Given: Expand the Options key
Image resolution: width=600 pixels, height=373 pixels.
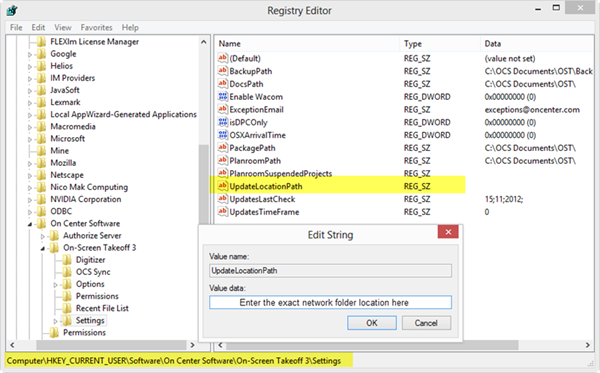Looking at the screenshot, I should (x=55, y=285).
